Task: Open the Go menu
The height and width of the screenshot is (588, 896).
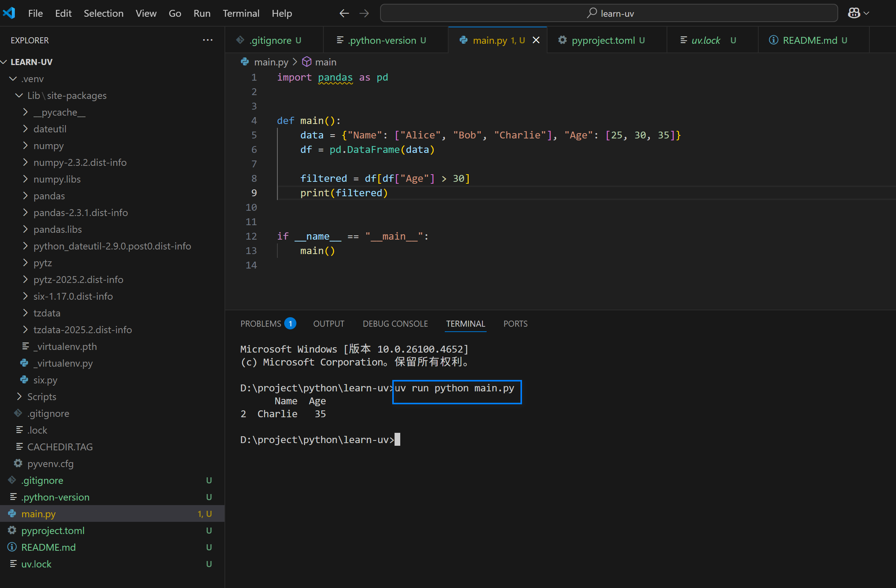Action: point(175,13)
